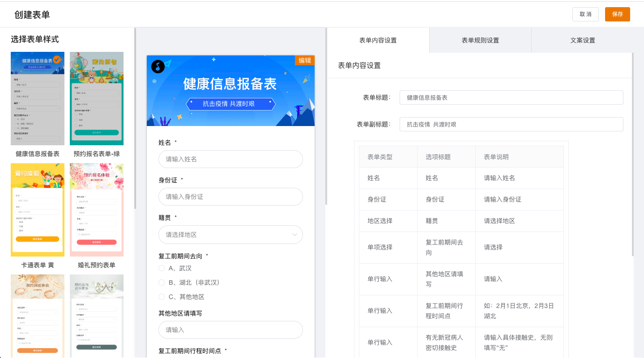
Task: Click the chevron arrow in 请选择地区 field
Action: click(294, 235)
